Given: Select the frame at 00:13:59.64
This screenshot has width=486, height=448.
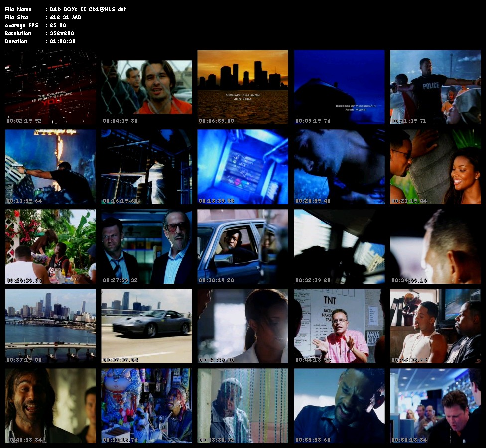Looking at the screenshot, I should point(50,167).
